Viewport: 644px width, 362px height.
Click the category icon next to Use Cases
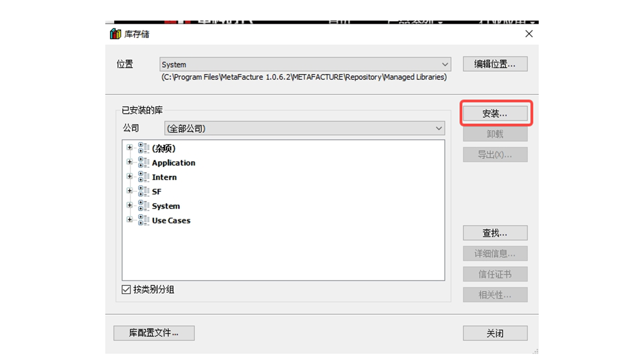144,220
